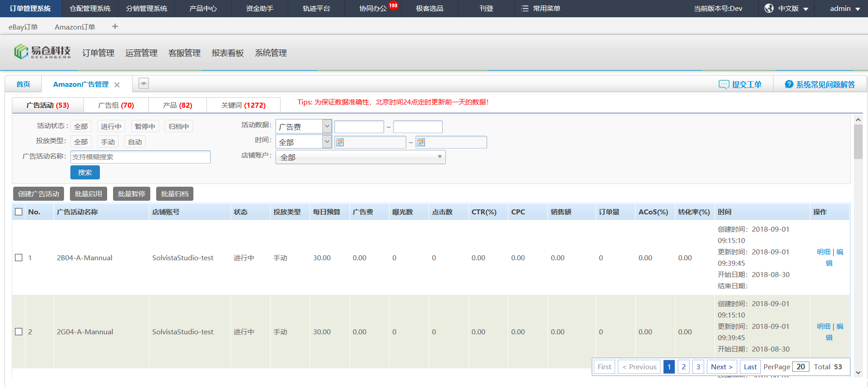Click the start date calendar icon
The width and height of the screenshot is (868, 387).
340,142
